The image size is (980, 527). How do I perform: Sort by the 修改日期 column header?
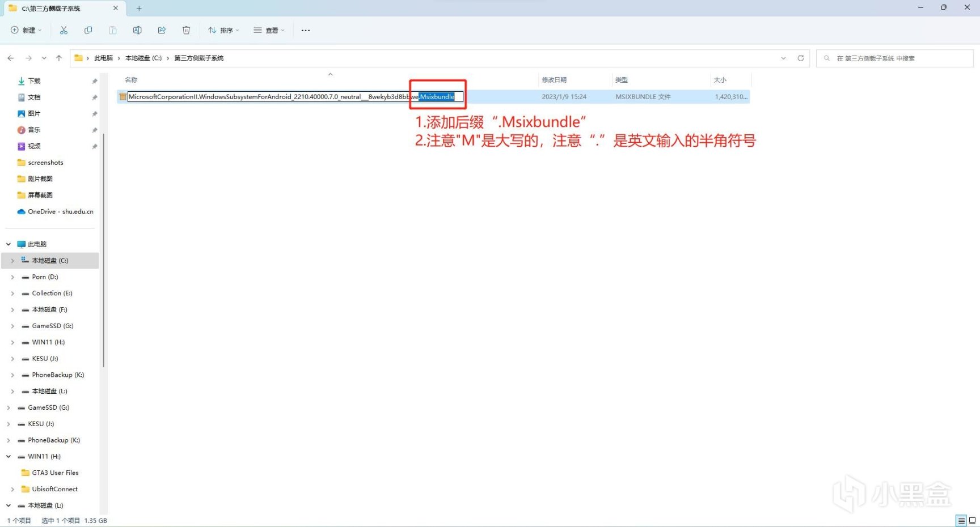[554, 80]
